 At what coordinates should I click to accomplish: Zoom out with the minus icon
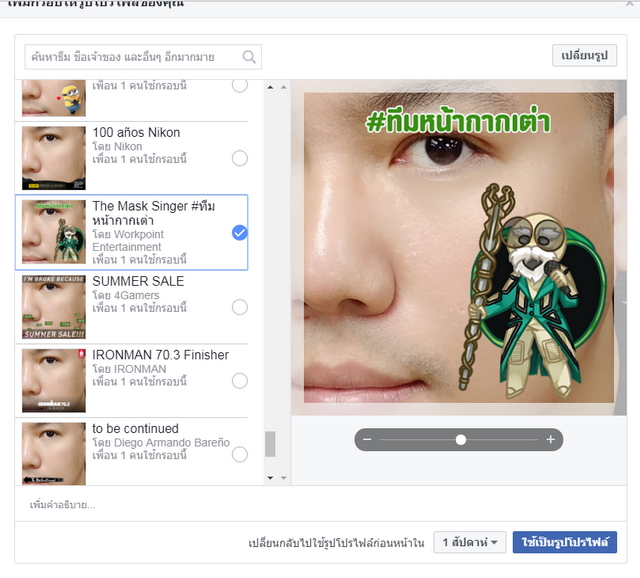368,440
